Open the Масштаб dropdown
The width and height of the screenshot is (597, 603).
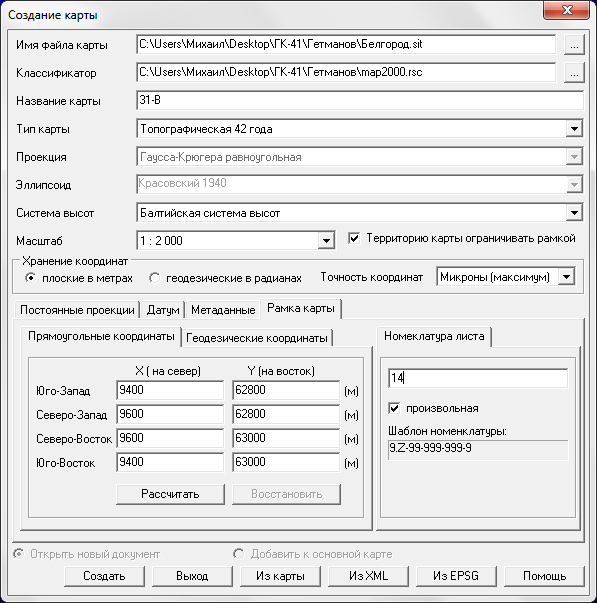pos(326,241)
